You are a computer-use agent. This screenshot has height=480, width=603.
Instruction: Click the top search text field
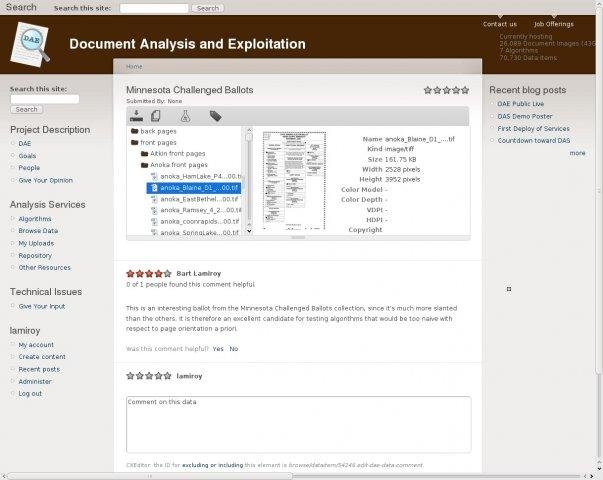pyautogui.click(x=154, y=8)
